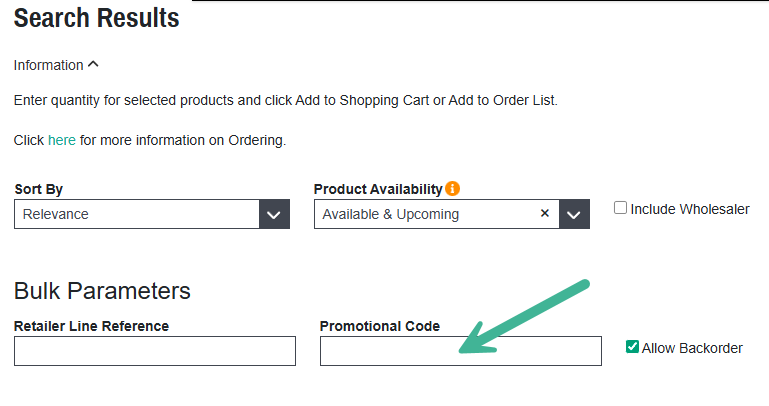This screenshot has height=406, width=769.
Task: Open the Sort By dropdown arrow
Action: point(275,214)
